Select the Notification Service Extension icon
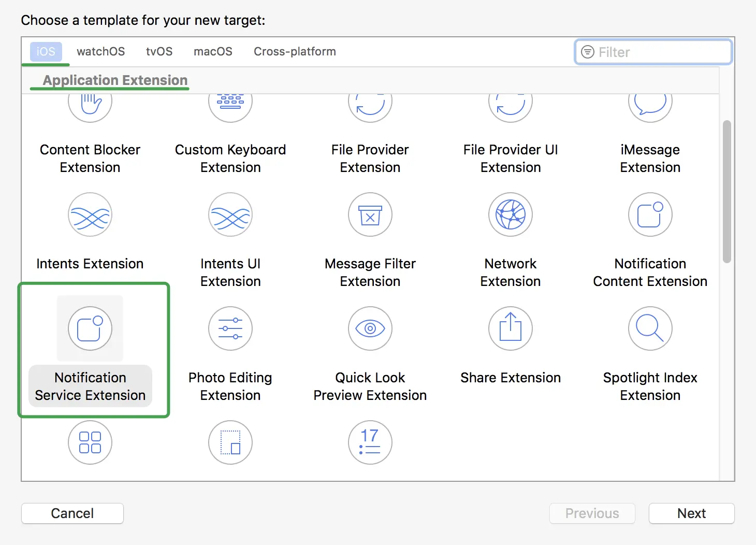This screenshot has width=756, height=545. point(90,328)
